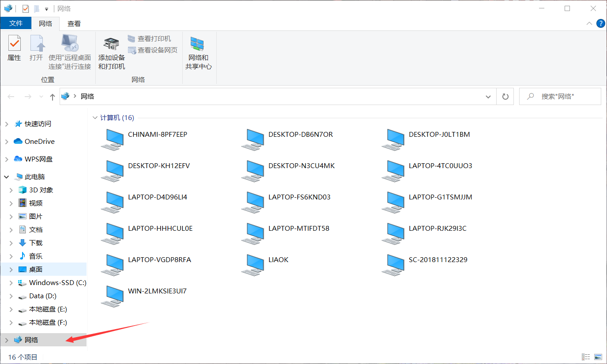
Task: Open Customize Quick Access Toolbar dropdown
Action: (x=46, y=9)
